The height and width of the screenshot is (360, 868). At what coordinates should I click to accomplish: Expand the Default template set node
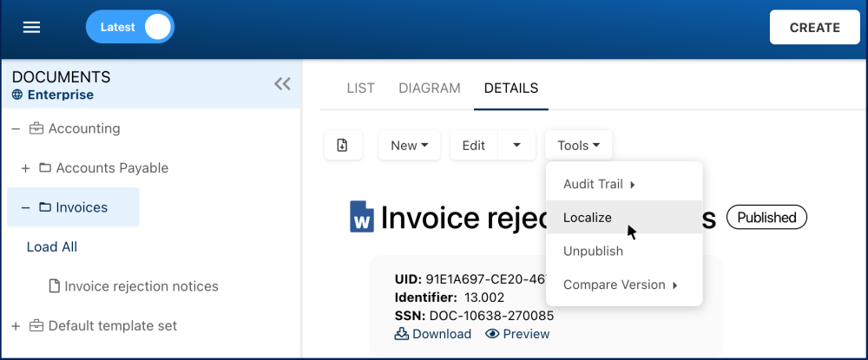(x=16, y=325)
